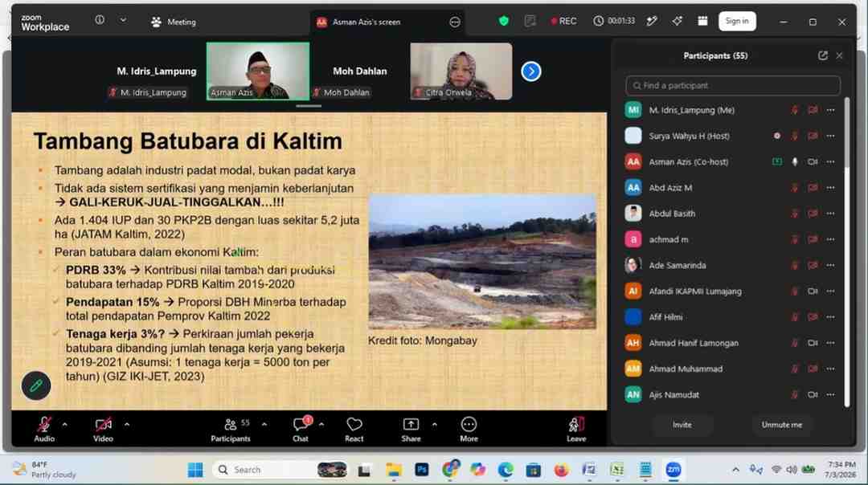
Task: Expand the Chat options caret
Action: pos(321,424)
